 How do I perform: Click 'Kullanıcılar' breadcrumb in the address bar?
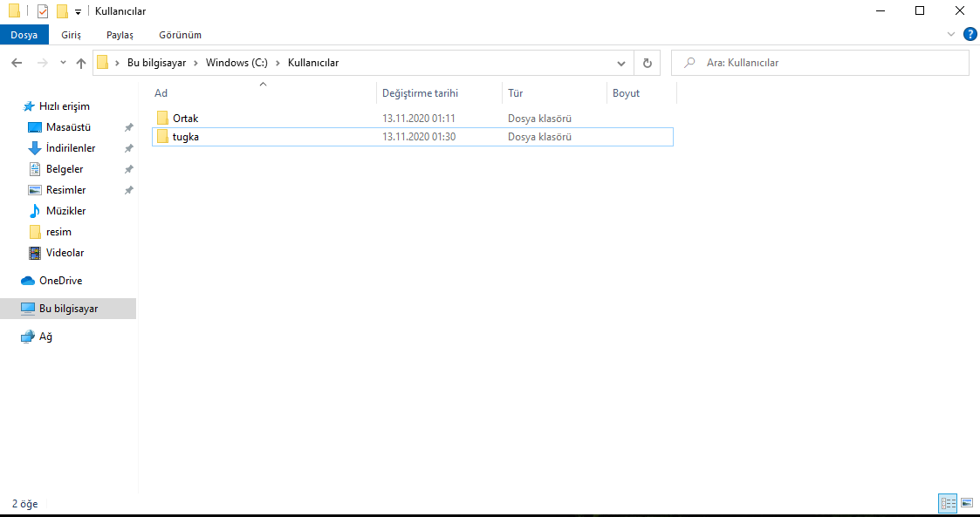coord(313,63)
